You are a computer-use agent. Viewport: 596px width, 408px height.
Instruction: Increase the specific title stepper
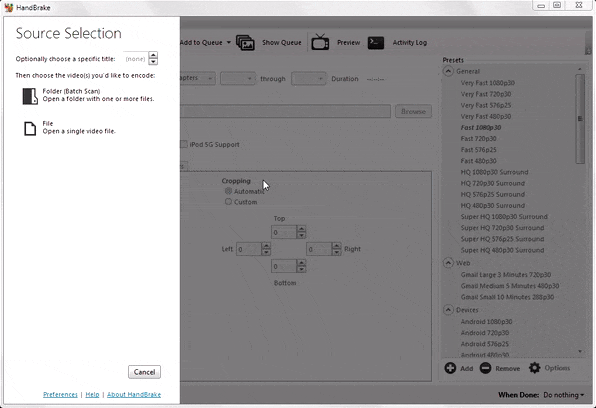tap(153, 55)
